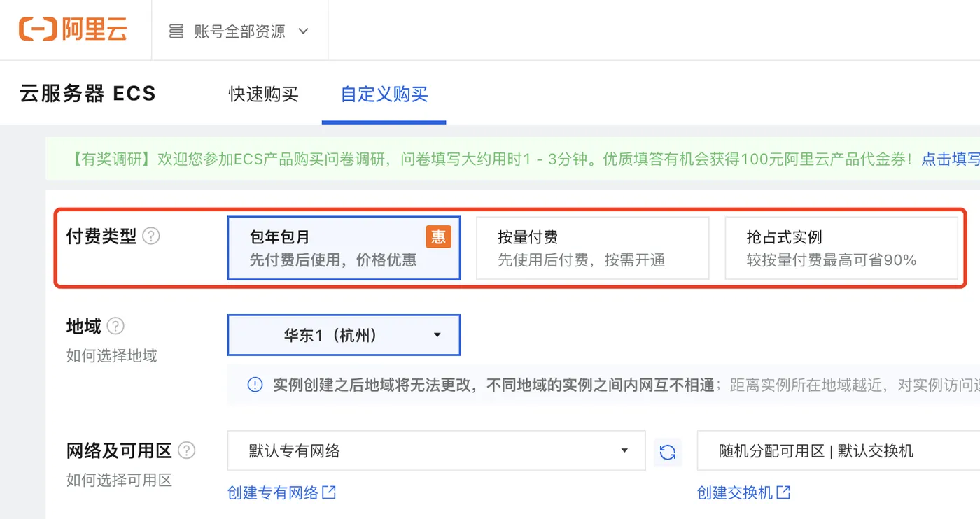Click the question mark icon next to 地域
980x519 pixels.
[114, 326]
